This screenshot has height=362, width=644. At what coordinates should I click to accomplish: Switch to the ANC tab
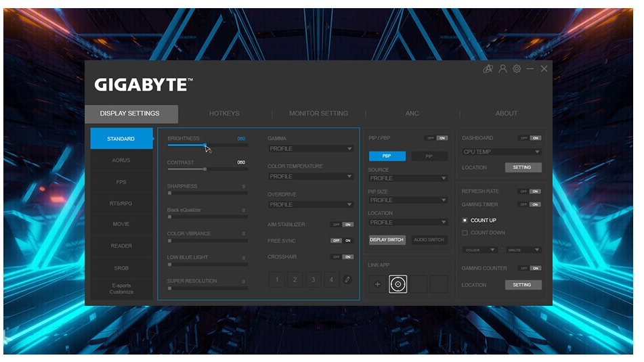tap(412, 113)
